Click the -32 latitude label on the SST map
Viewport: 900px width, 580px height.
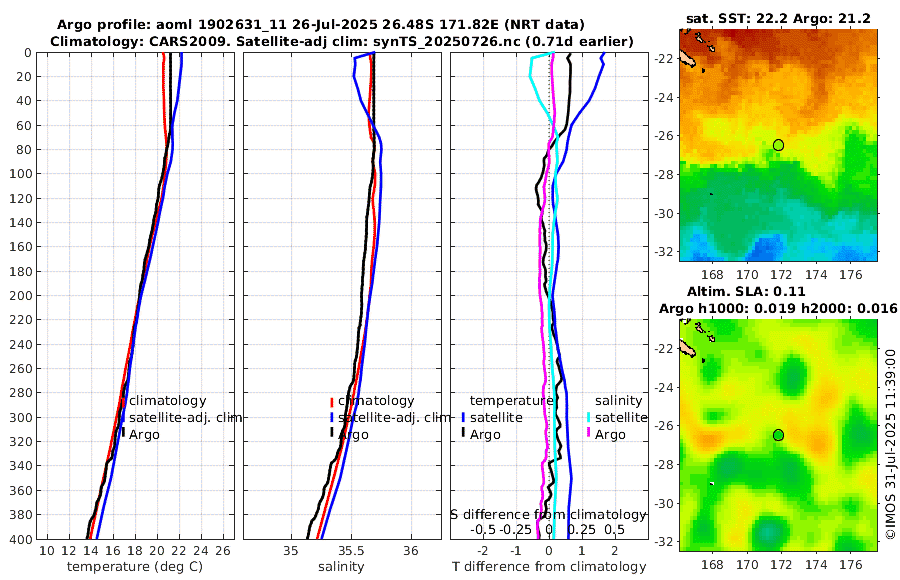click(664, 252)
